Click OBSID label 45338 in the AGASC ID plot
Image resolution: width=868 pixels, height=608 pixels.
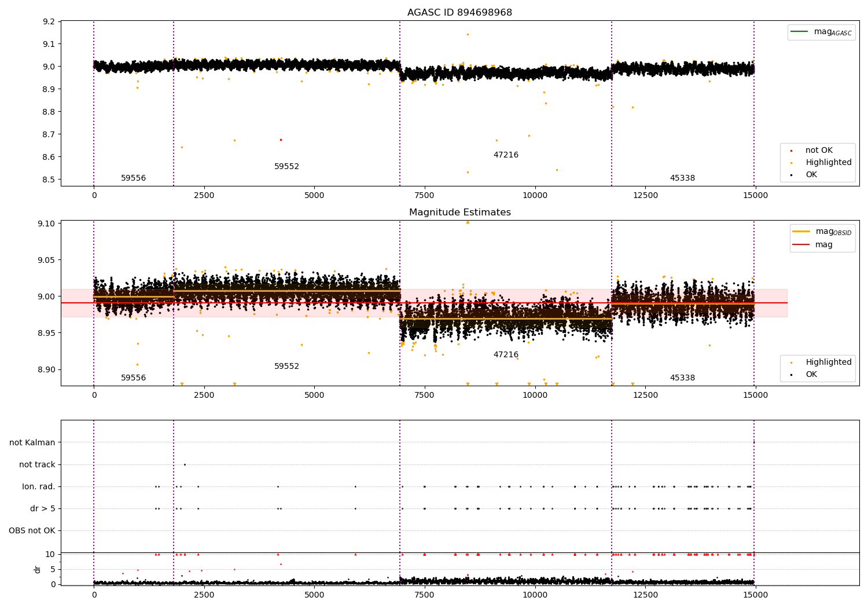pyautogui.click(x=682, y=178)
